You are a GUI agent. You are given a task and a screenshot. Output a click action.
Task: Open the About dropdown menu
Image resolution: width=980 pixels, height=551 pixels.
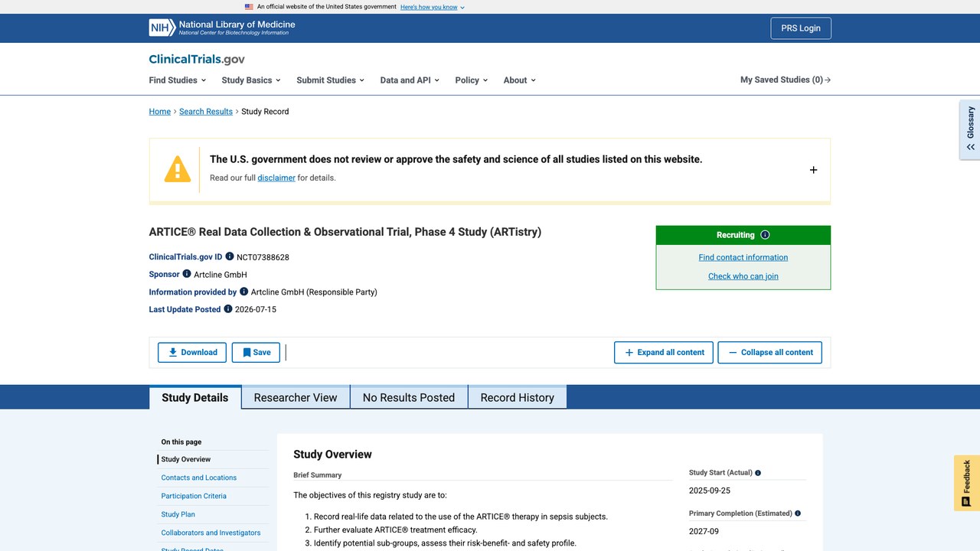pyautogui.click(x=520, y=80)
